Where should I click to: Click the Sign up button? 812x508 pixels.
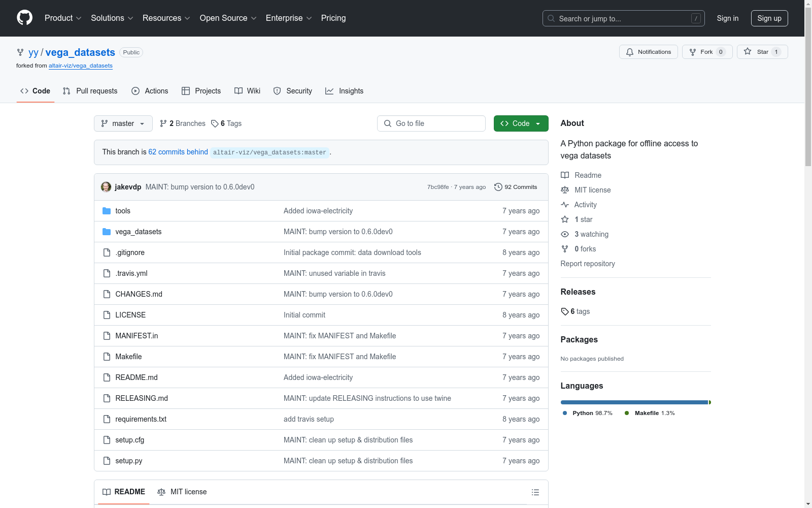769,18
